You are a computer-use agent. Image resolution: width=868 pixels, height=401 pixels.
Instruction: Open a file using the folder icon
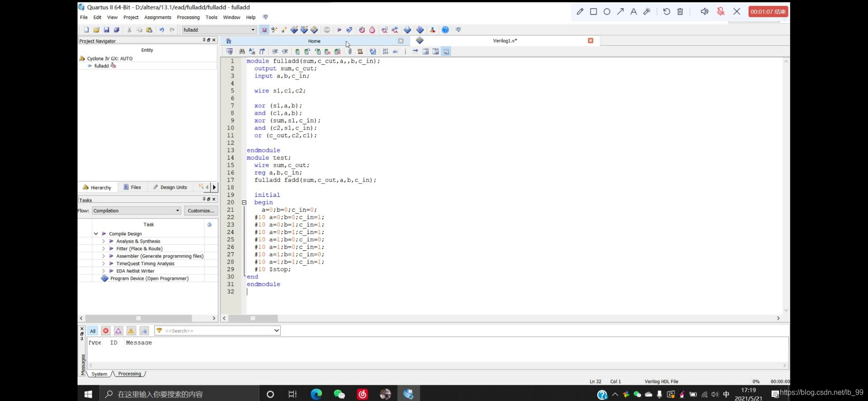click(x=96, y=30)
